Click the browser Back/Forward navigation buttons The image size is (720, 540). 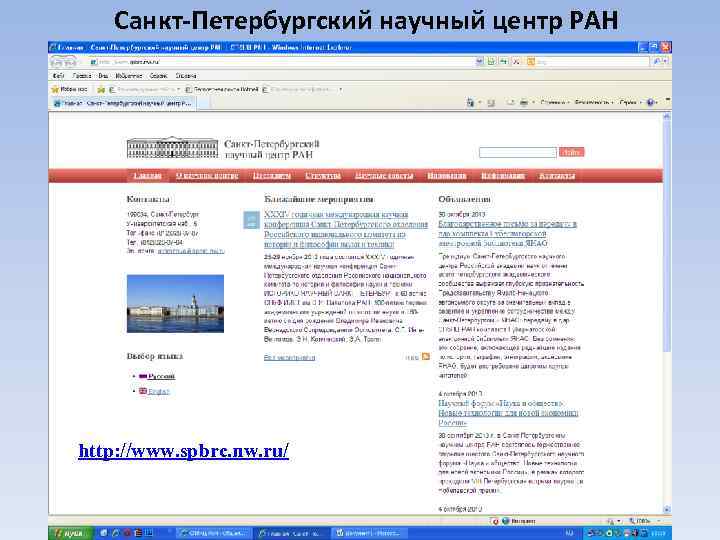64,61
